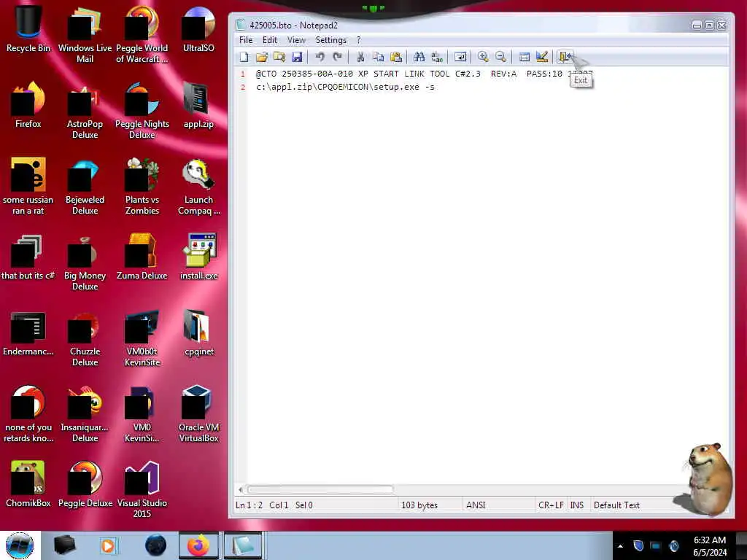Image resolution: width=747 pixels, height=560 pixels.
Task: Open the syntax scheme selection icon
Action: (x=524, y=57)
